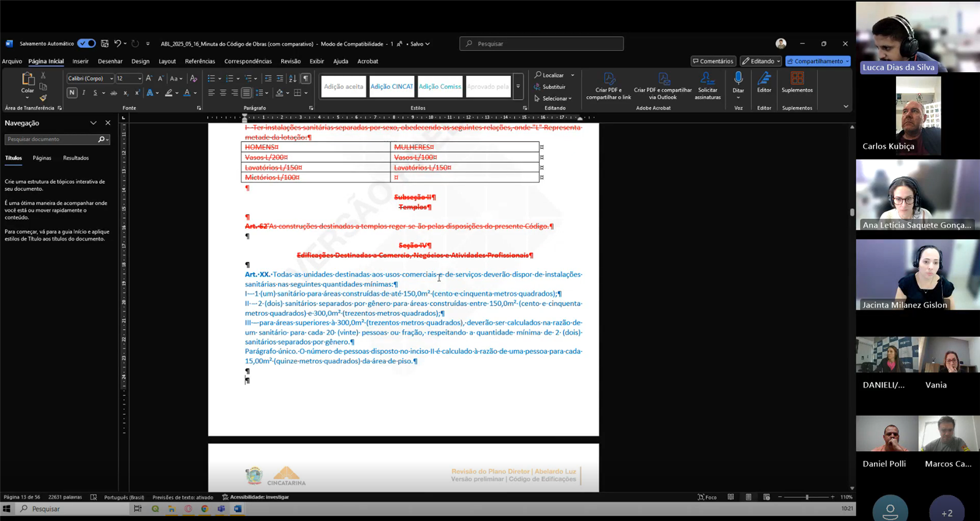Open the Change Case Aa dropdown
This screenshot has height=521, width=980.
tap(176, 78)
